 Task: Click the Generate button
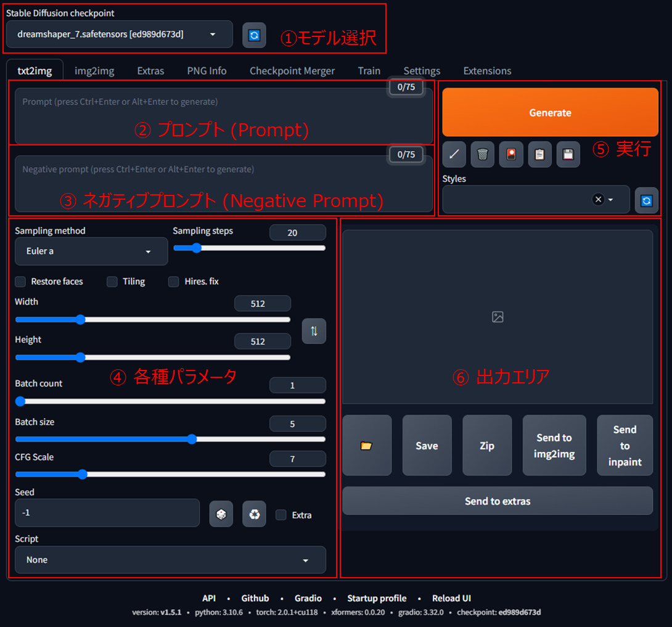[550, 113]
